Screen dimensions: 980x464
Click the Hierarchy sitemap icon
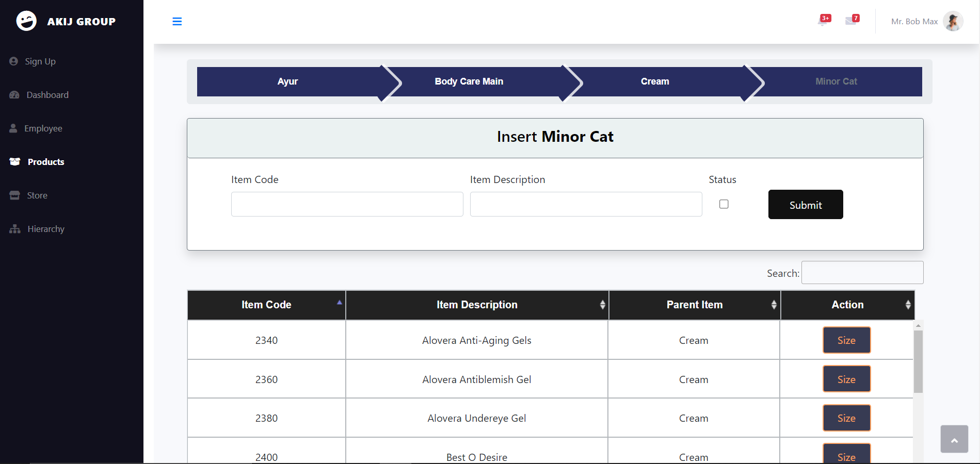pyautogui.click(x=14, y=229)
